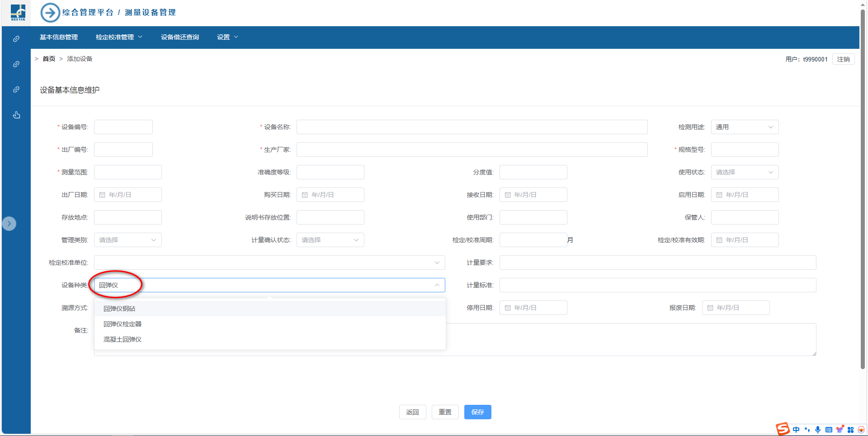Click the topmost link icon in left sidebar
This screenshot has width=868, height=436.
[x=16, y=39]
